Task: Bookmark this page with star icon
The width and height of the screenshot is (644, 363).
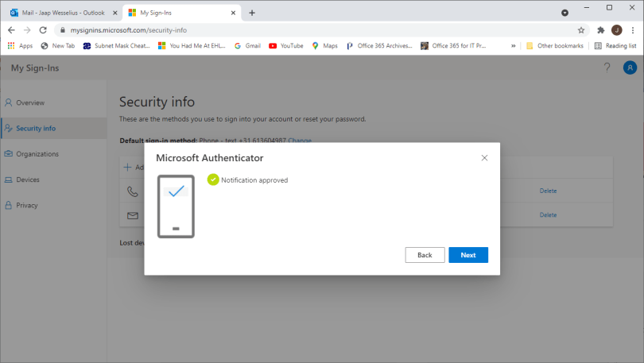Action: pyautogui.click(x=581, y=30)
